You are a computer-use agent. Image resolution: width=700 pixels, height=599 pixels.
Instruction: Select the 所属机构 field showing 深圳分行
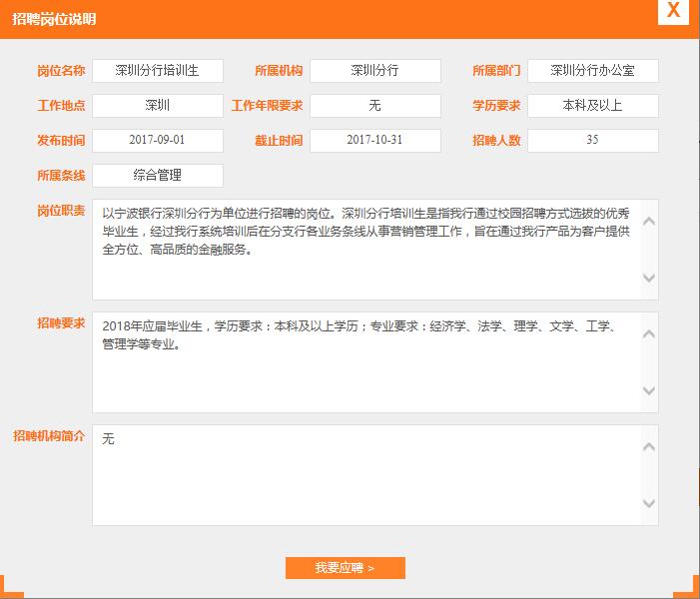click(374, 71)
